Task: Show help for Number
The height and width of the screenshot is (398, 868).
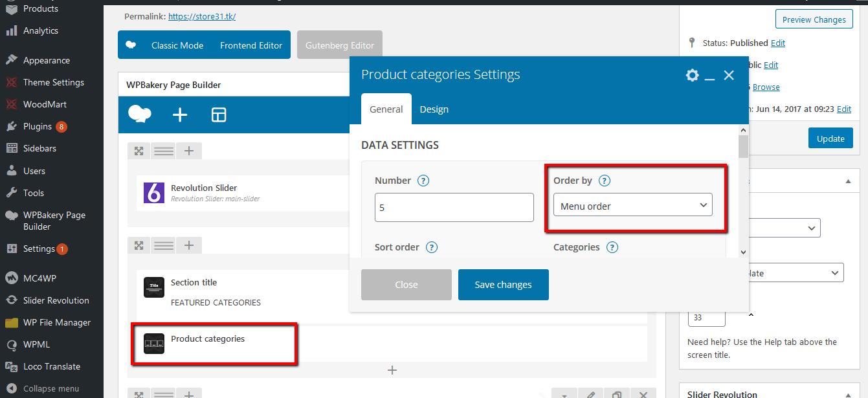Action: (423, 181)
